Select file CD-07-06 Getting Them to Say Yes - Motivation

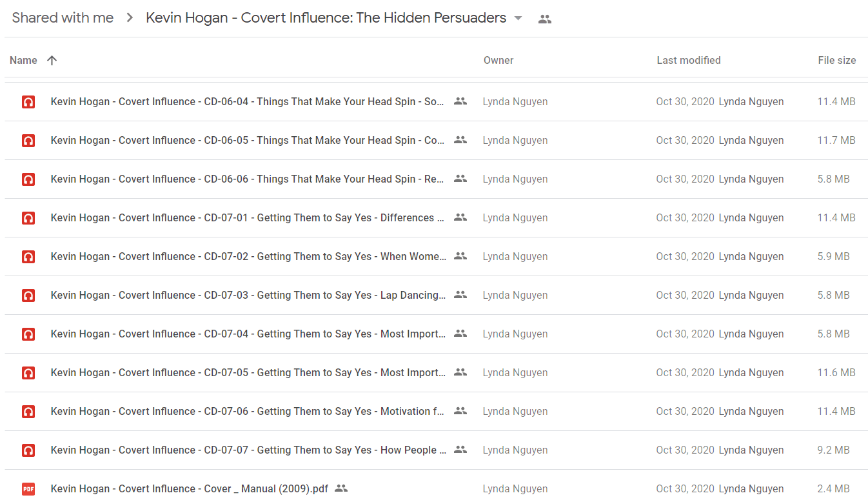(247, 411)
